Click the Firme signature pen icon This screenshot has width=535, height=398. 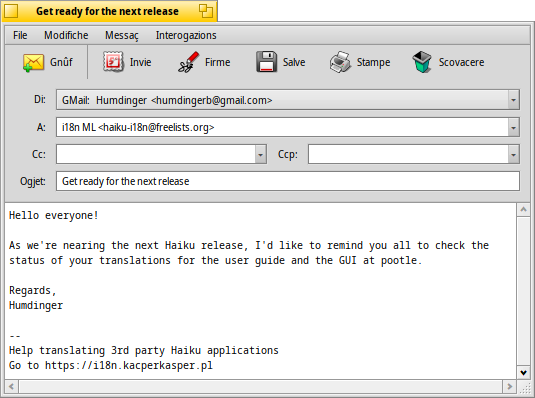[x=188, y=62]
